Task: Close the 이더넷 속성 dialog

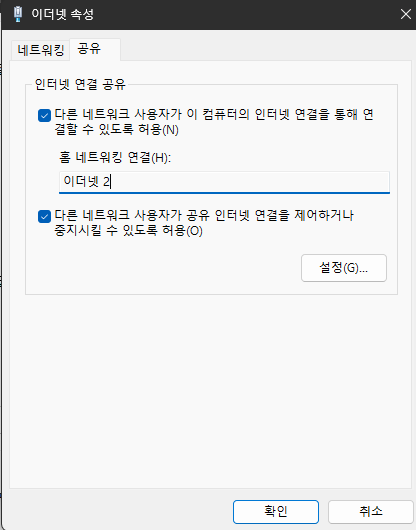Action: (406, 14)
